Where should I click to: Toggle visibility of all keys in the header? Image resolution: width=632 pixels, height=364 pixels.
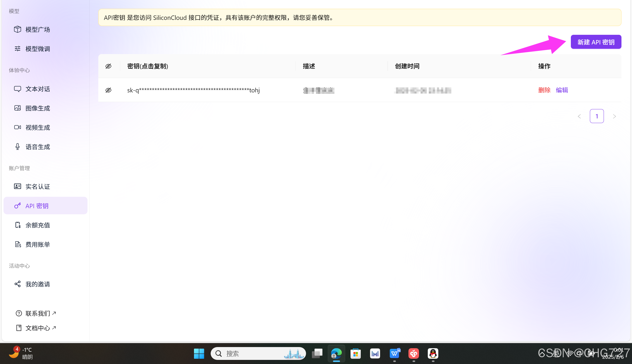tap(108, 66)
